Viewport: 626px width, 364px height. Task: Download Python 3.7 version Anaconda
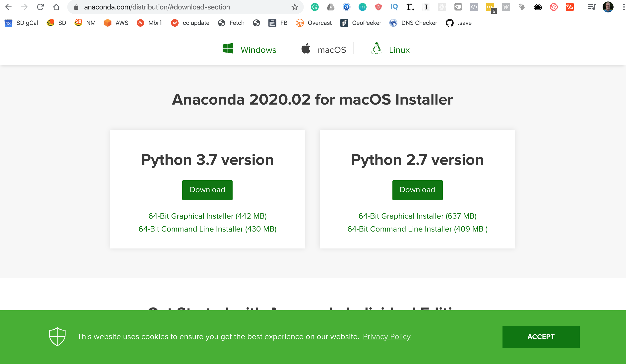[x=207, y=190]
